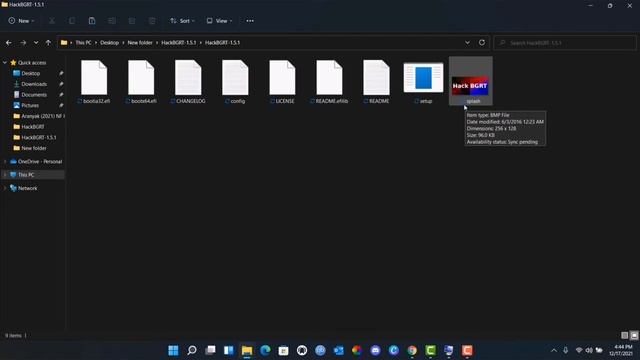Go back with the back arrow
This screenshot has width=640, height=360.
9,42
